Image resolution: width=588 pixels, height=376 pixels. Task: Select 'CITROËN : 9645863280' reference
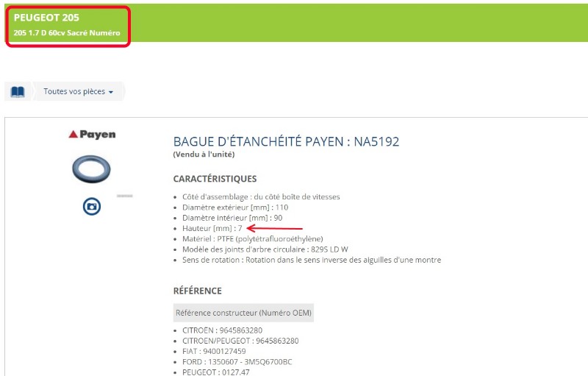[223, 330]
